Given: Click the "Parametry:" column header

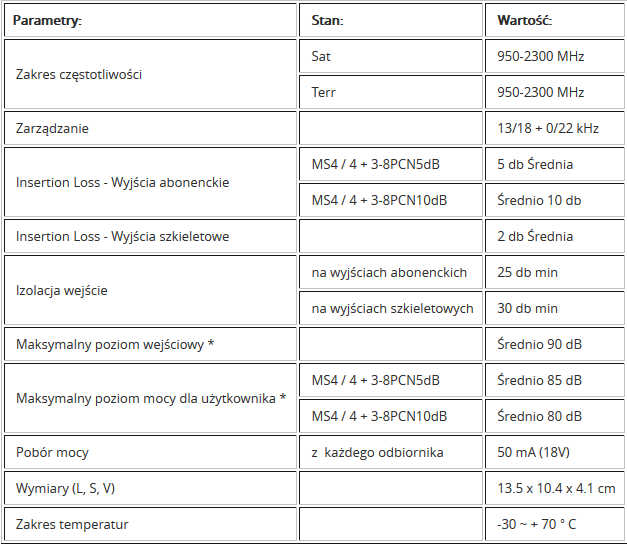Looking at the screenshot, I should [x=48, y=20].
